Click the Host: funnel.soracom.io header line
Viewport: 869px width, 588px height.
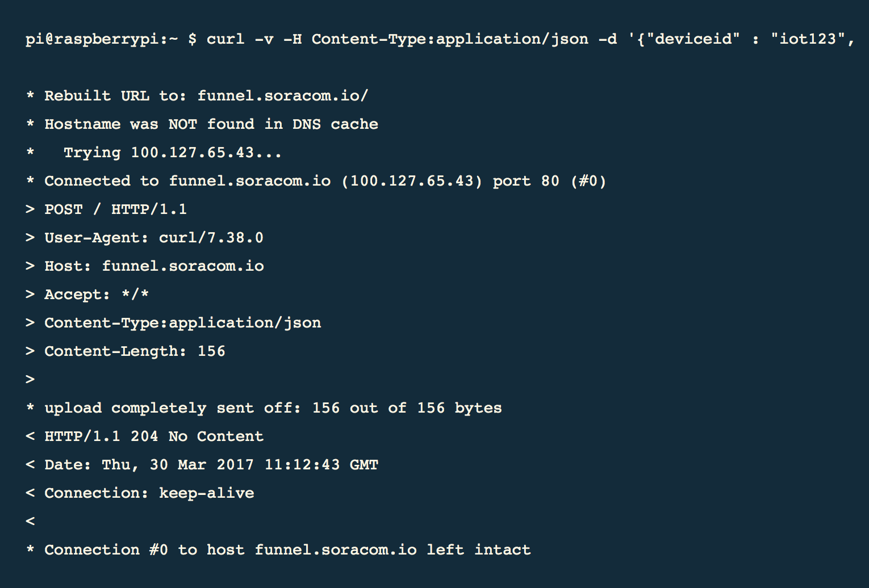(x=153, y=266)
